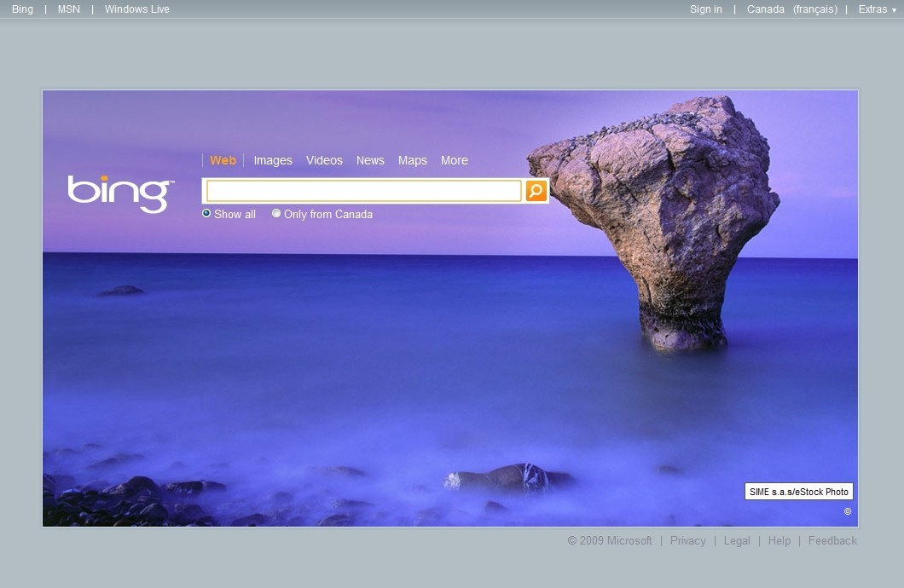Open the More search categories menu

tap(454, 160)
